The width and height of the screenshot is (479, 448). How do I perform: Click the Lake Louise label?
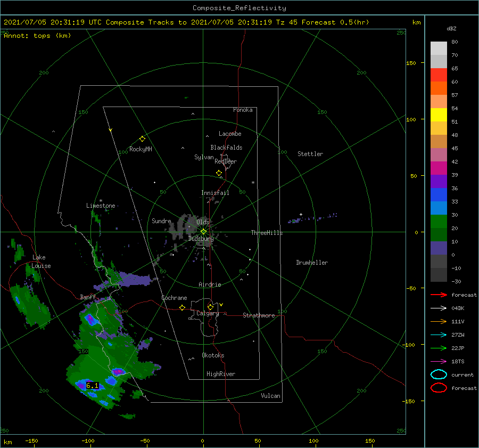tap(41, 262)
